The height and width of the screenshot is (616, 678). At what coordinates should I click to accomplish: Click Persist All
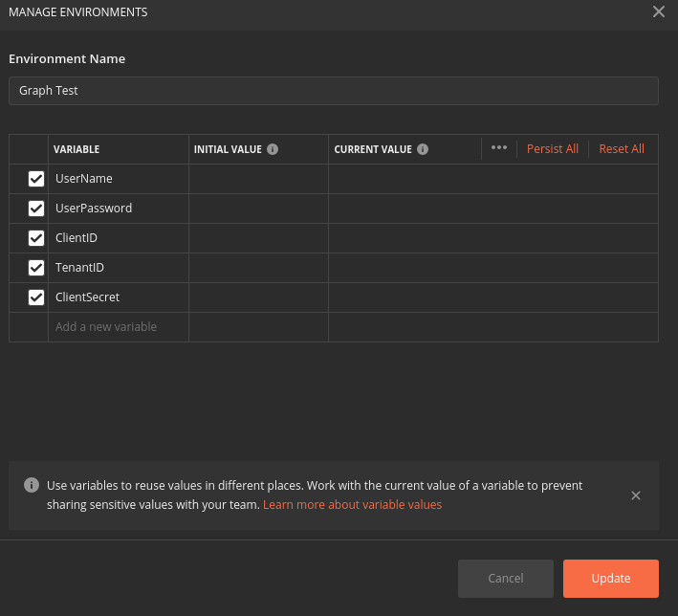pyautogui.click(x=553, y=149)
